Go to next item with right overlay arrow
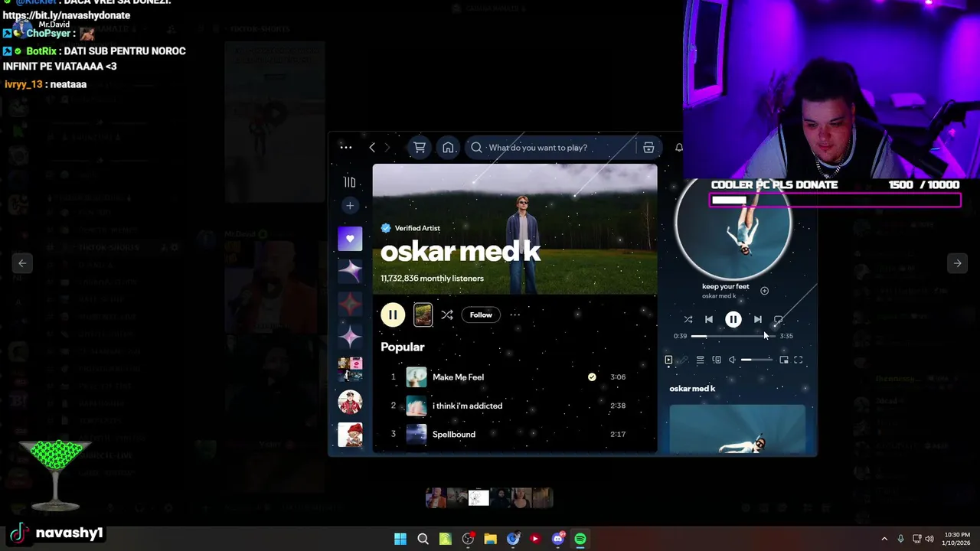 click(957, 263)
